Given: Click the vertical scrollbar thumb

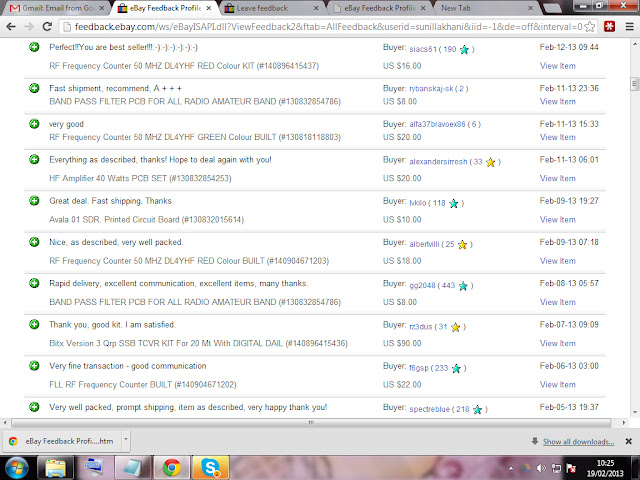Looking at the screenshot, I should pos(634,84).
